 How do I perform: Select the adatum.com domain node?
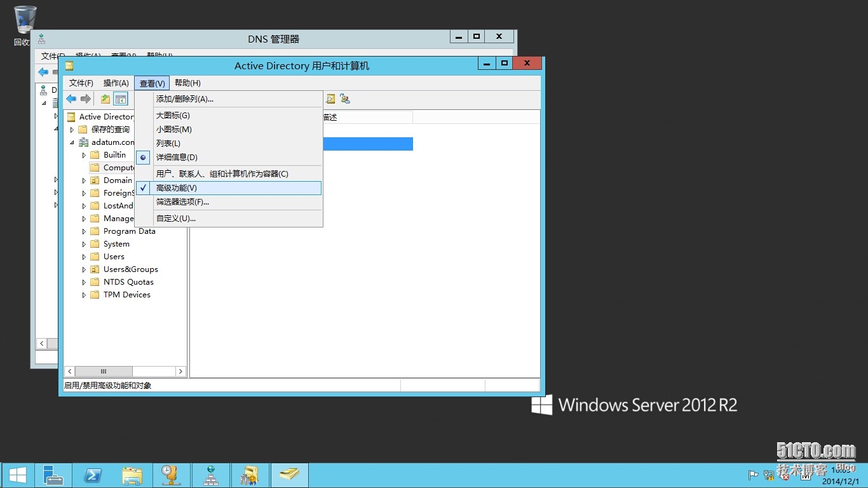pyautogui.click(x=112, y=142)
